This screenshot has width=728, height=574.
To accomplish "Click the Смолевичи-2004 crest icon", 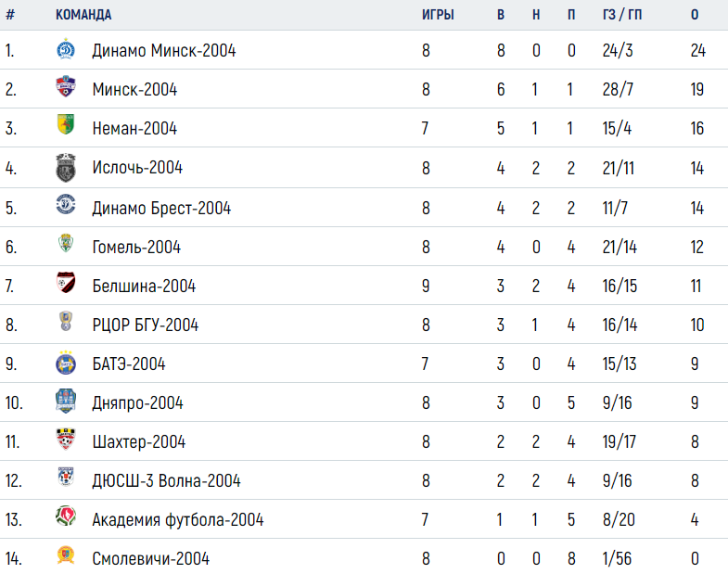I will point(66,555).
